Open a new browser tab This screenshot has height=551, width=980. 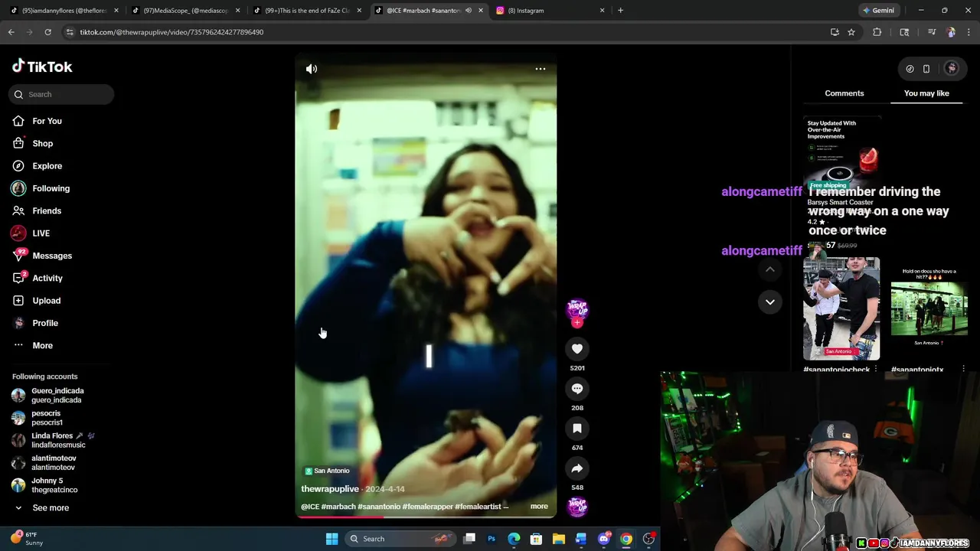click(620, 11)
